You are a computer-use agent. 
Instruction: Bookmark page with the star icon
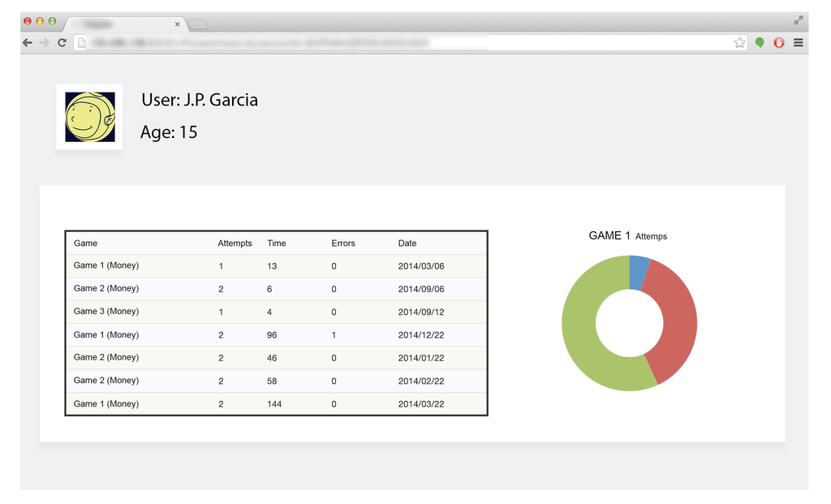tap(739, 42)
